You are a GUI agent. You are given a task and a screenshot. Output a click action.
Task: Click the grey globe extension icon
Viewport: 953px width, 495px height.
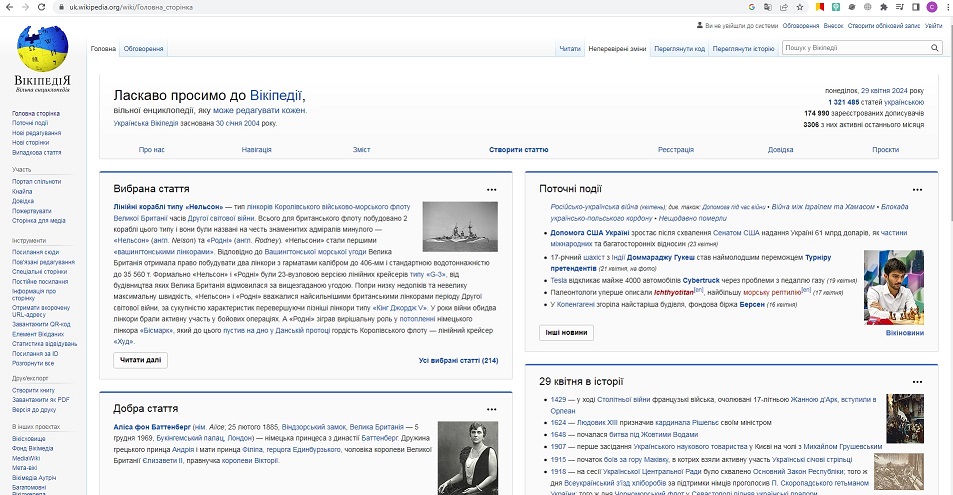click(x=867, y=7)
